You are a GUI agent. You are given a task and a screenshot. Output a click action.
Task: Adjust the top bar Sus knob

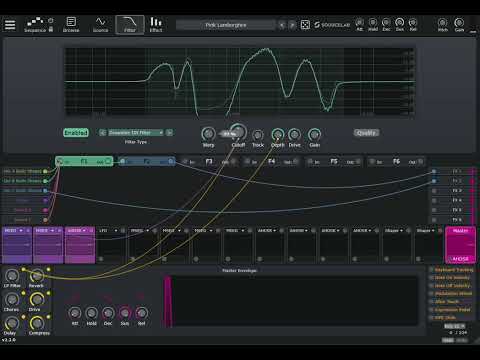[399, 23]
